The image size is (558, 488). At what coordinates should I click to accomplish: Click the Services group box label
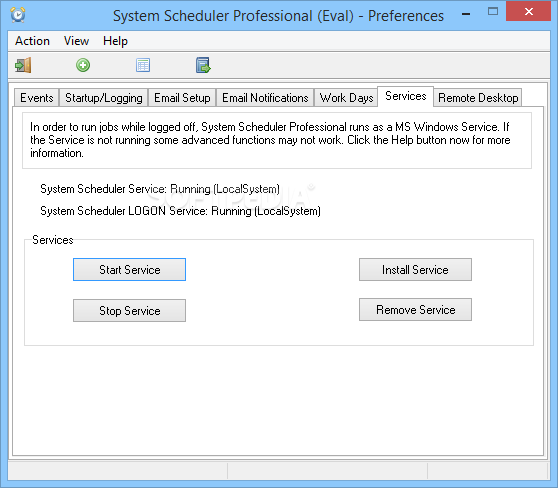pyautogui.click(x=53, y=240)
